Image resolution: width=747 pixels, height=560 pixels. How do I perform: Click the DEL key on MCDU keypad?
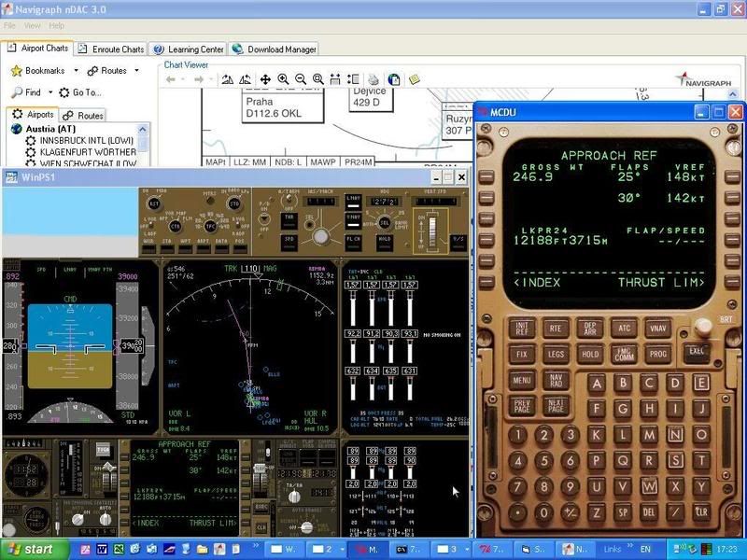click(x=648, y=511)
